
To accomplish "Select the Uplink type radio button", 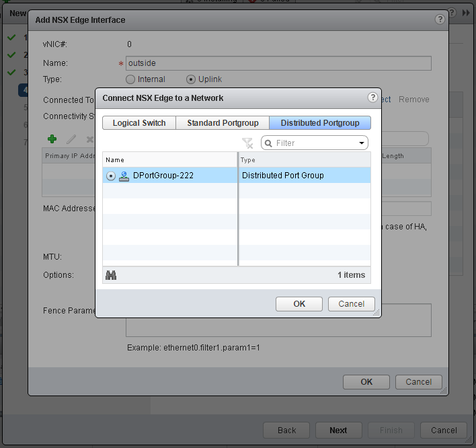I will (191, 79).
